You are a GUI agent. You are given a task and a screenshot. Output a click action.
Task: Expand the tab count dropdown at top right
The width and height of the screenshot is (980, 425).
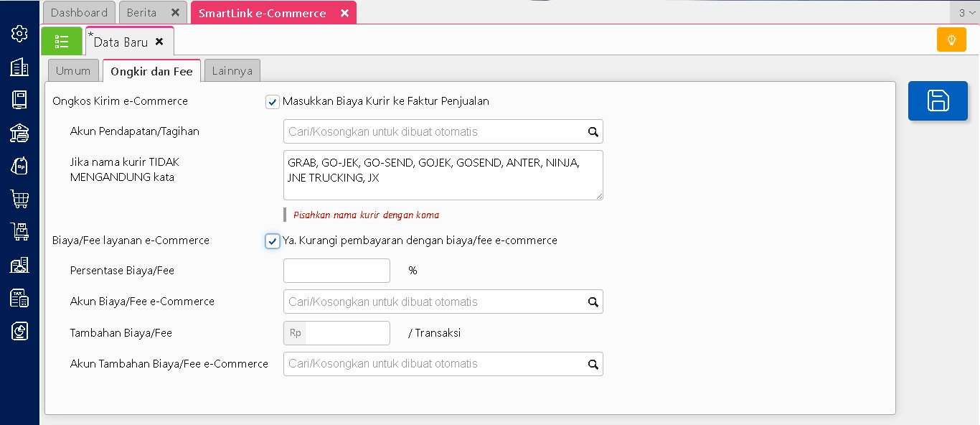coord(966,13)
